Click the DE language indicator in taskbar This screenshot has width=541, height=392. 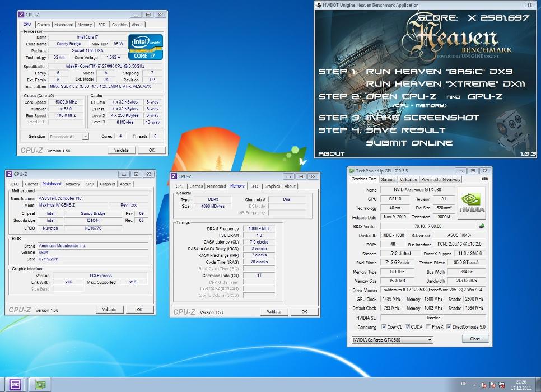coord(464,384)
